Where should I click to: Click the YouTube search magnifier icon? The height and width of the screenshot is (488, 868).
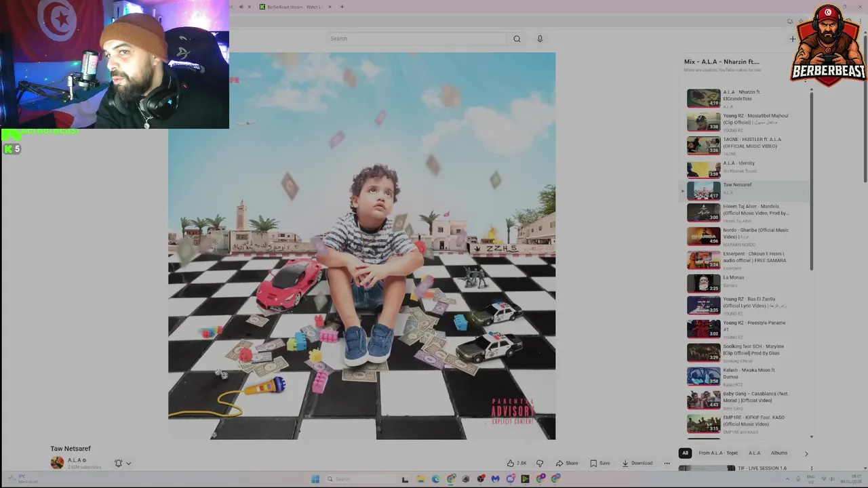(x=517, y=39)
